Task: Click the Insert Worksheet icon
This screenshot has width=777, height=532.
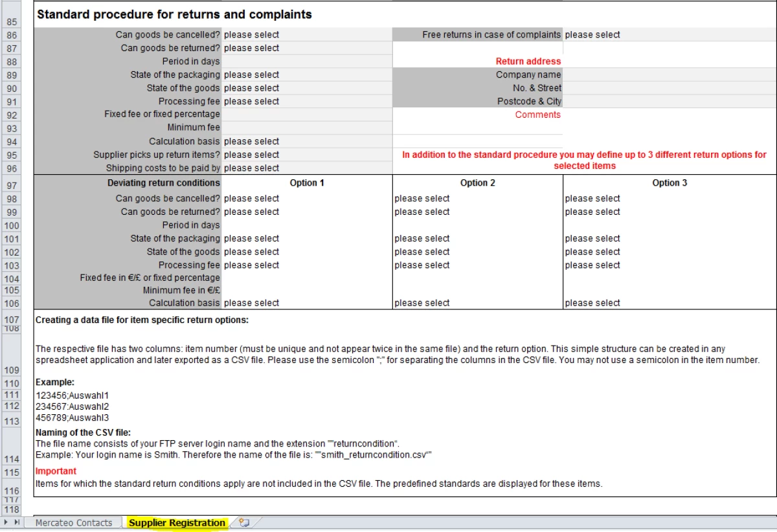Action: [x=244, y=523]
